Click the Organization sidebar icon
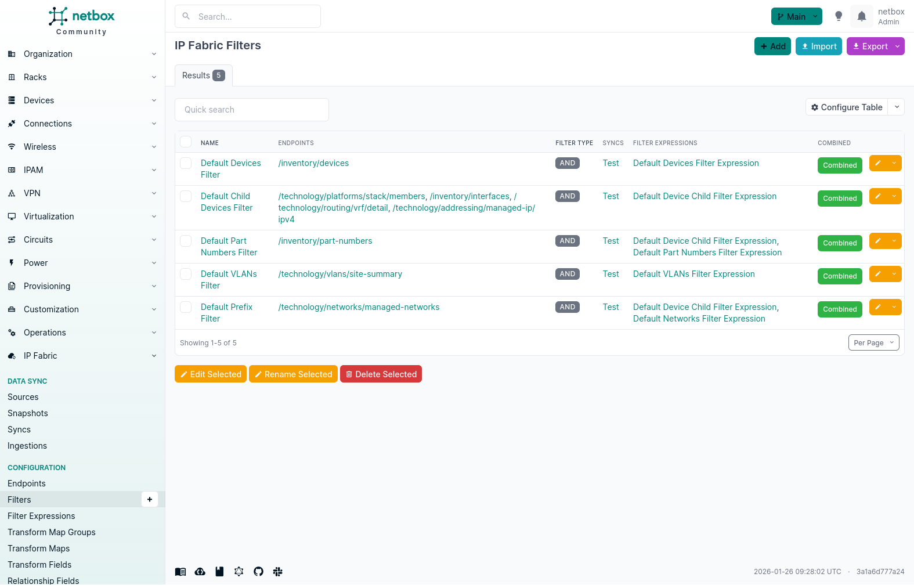 (12, 54)
